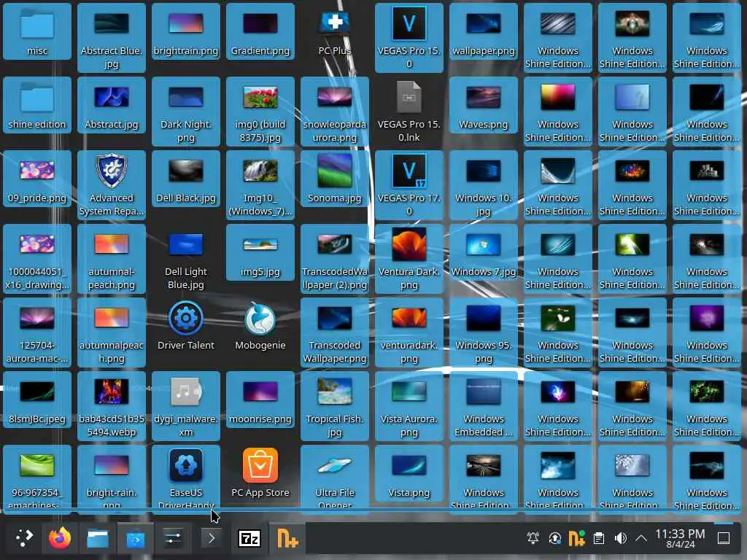Open Ultra File Opener shortcut
747x560 pixels.
[x=334, y=479]
